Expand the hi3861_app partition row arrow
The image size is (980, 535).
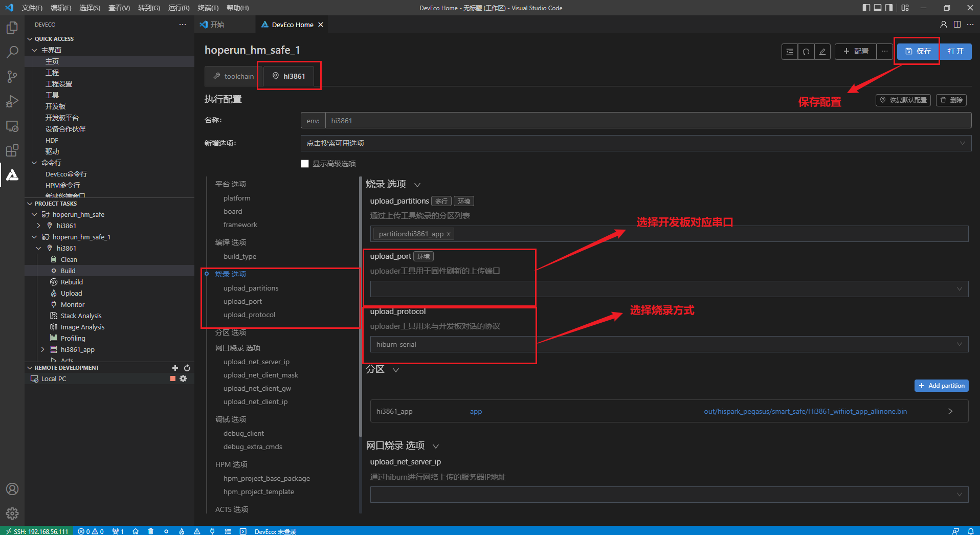[950, 411]
